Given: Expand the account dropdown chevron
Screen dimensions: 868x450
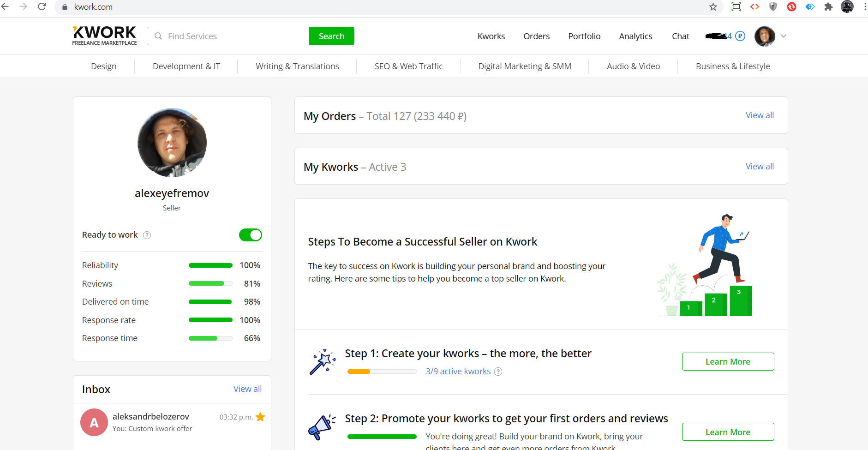Looking at the screenshot, I should pos(783,36).
